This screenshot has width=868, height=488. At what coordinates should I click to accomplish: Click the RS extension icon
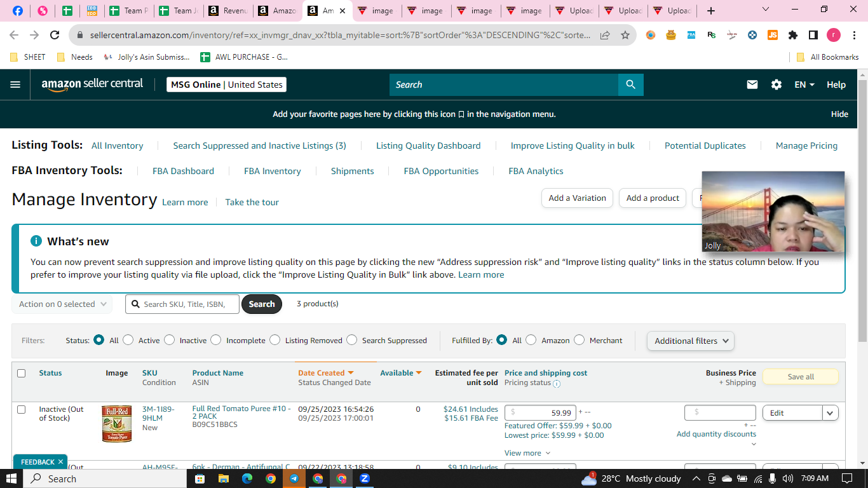712,35
